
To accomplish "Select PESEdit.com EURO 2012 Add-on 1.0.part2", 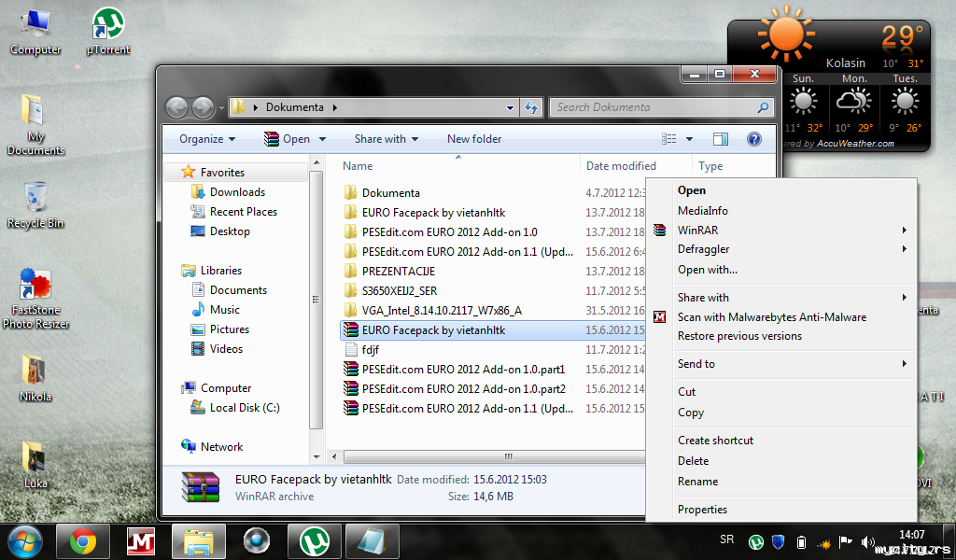I will (x=463, y=389).
